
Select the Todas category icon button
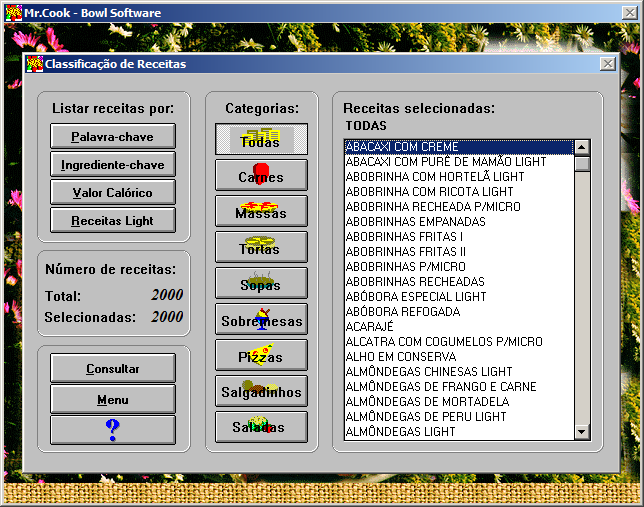click(261, 139)
